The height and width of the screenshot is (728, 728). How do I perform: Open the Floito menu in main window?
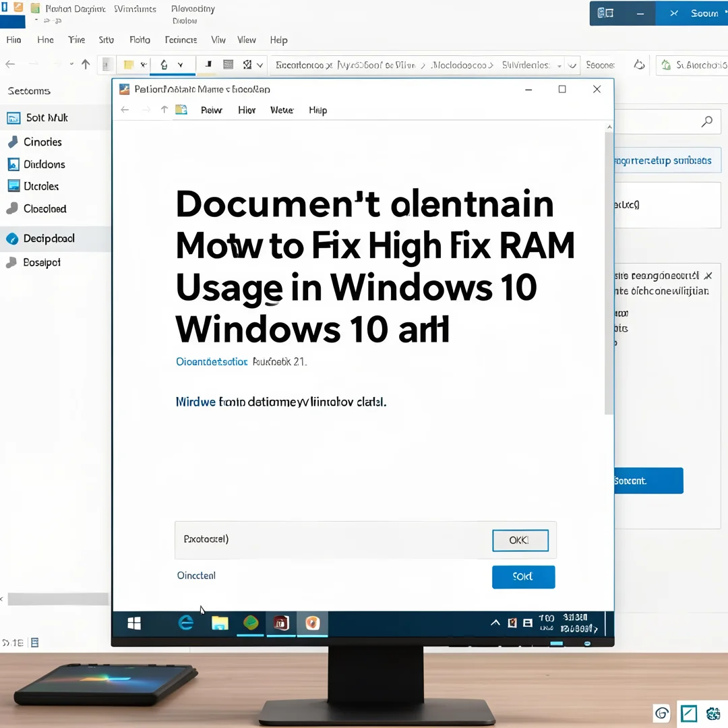(140, 40)
